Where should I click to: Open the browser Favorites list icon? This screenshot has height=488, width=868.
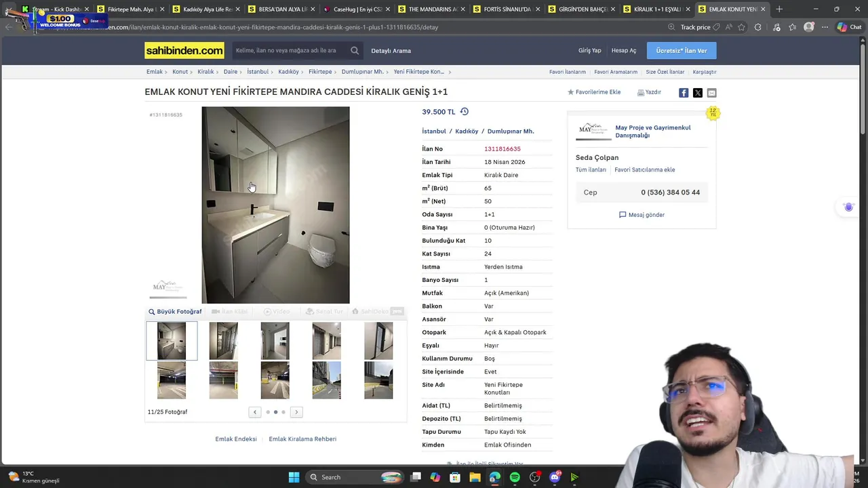click(x=792, y=27)
